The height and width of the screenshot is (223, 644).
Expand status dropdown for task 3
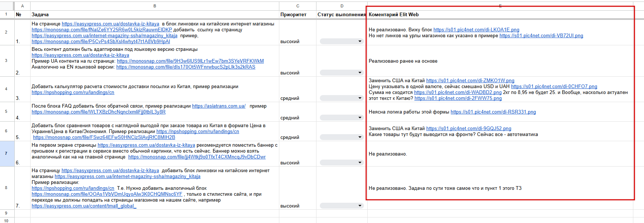[360, 98]
